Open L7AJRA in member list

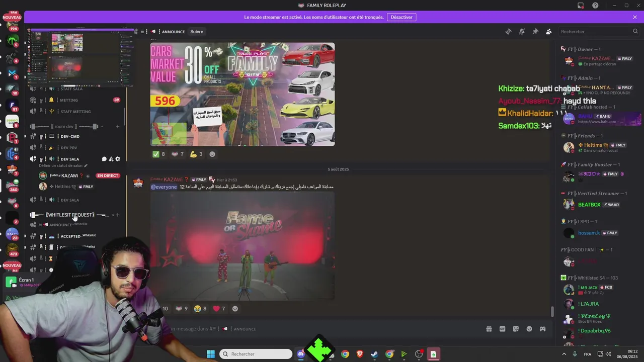pyautogui.click(x=599, y=304)
